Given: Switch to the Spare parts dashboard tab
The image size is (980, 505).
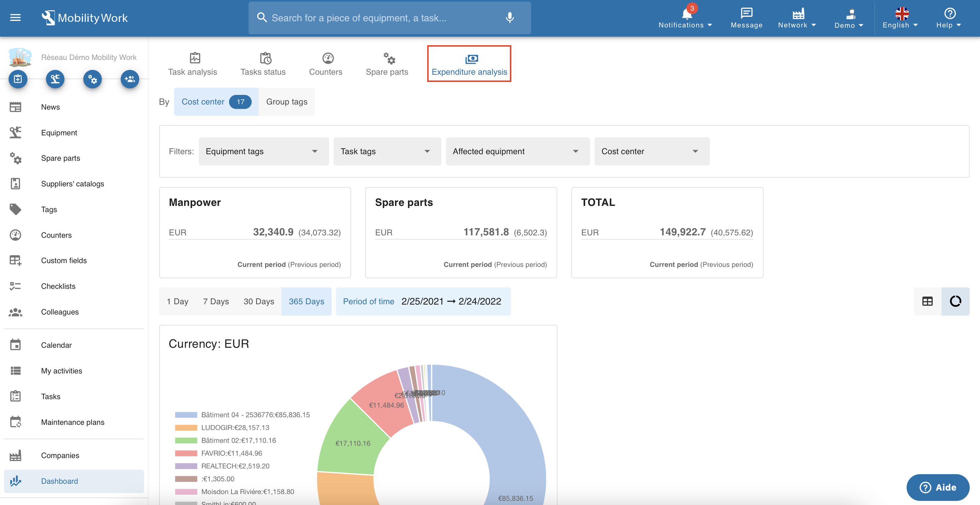Looking at the screenshot, I should pos(387,64).
